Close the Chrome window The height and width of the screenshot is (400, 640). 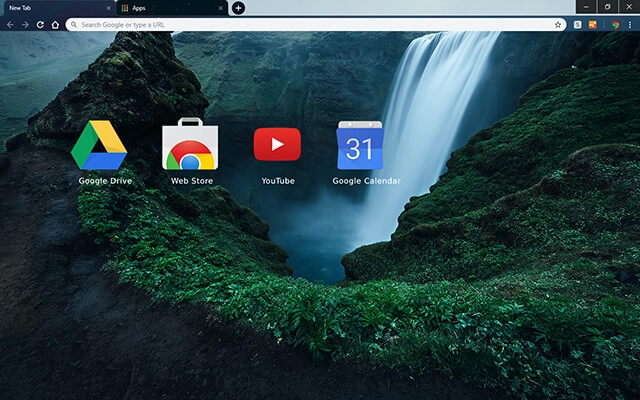[x=629, y=7]
